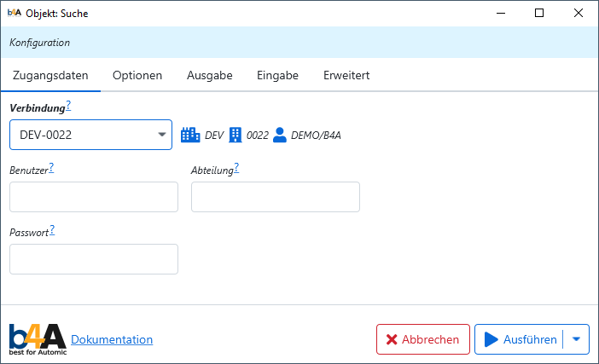The height and width of the screenshot is (364, 599).
Task: Click the Ausführen button
Action: pyautogui.click(x=520, y=339)
